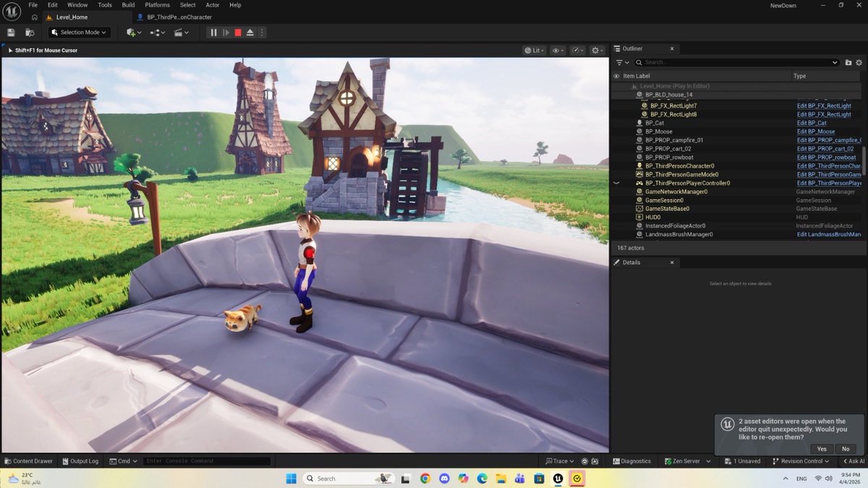Viewport: 868px width, 488px height.
Task: Open the Output Log
Action: (x=80, y=460)
